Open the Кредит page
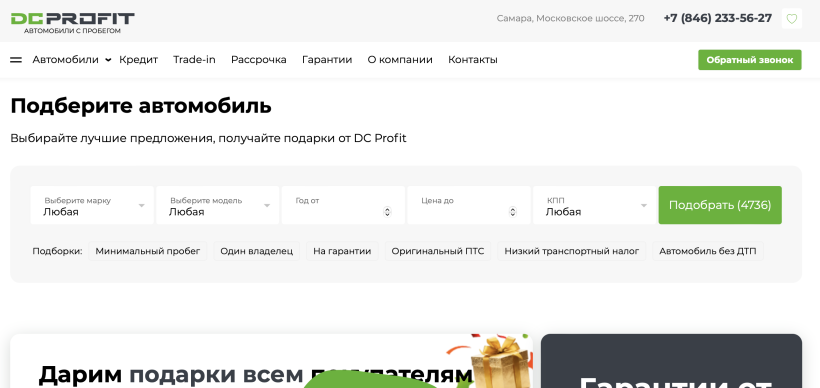Screen dimensions: 820x388 click(139, 60)
